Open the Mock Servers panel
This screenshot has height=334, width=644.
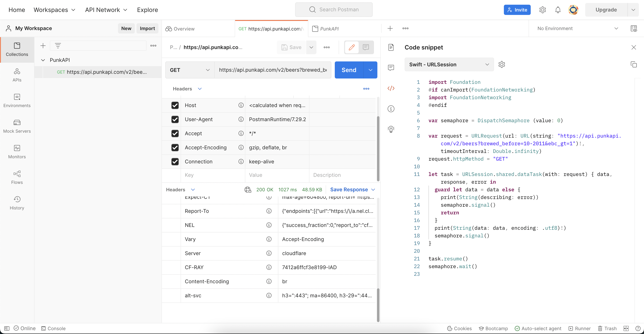tap(17, 126)
